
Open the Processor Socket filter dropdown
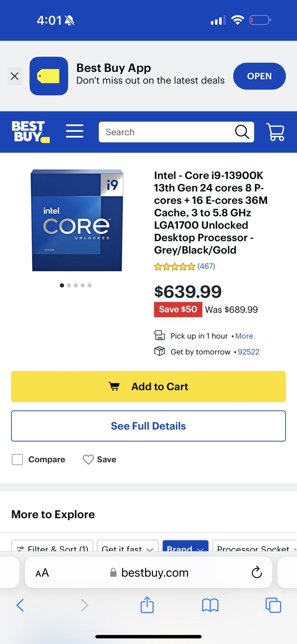[255, 547]
